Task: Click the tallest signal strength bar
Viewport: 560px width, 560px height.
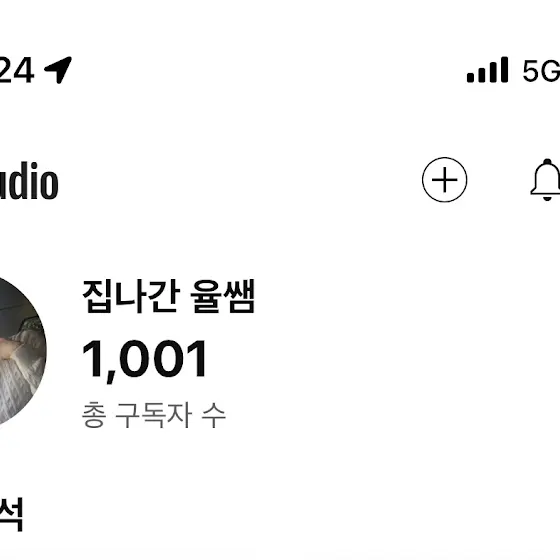Action: [x=504, y=70]
